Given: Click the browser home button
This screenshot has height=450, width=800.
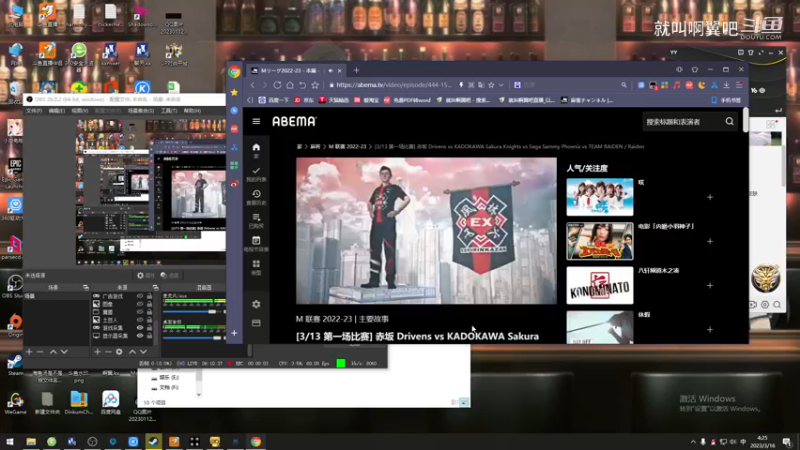Looking at the screenshot, I should point(290,85).
